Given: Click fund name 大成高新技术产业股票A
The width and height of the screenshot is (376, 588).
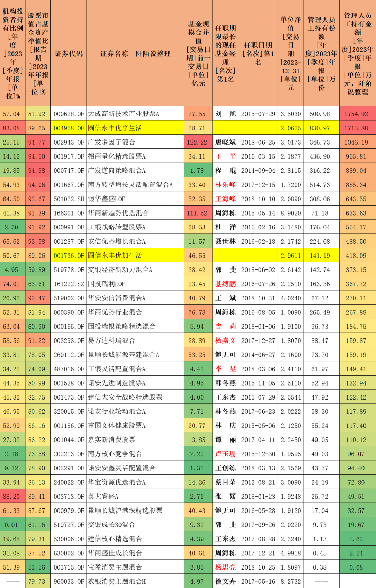Looking at the screenshot, I should [x=124, y=114].
